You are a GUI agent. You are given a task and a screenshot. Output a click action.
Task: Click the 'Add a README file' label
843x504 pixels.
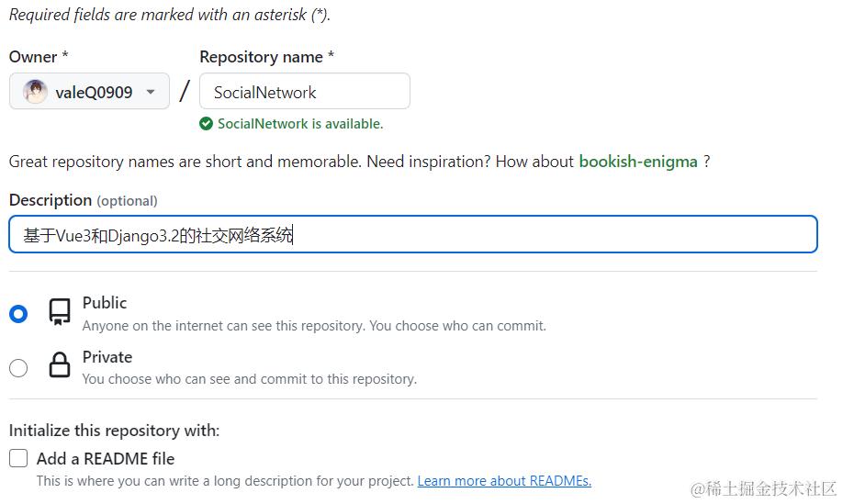[x=106, y=458]
